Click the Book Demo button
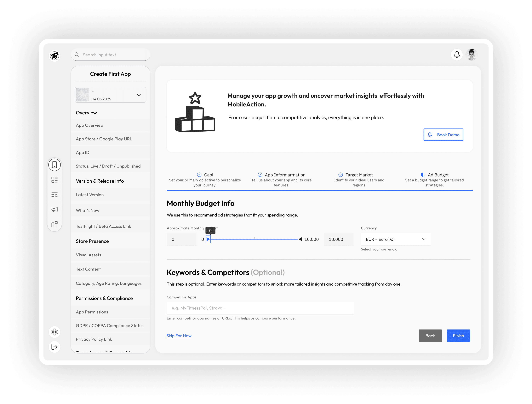The image size is (532, 404). [443, 135]
